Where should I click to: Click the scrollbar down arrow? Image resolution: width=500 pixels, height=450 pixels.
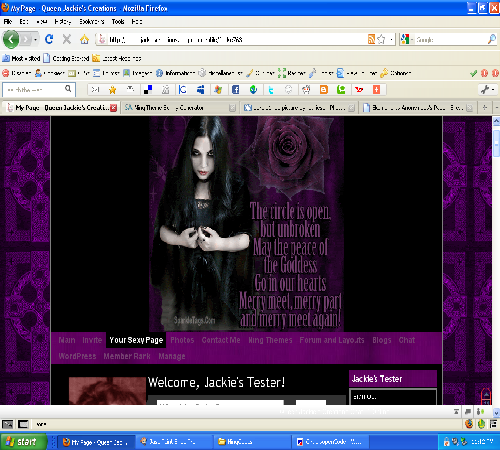click(496, 412)
